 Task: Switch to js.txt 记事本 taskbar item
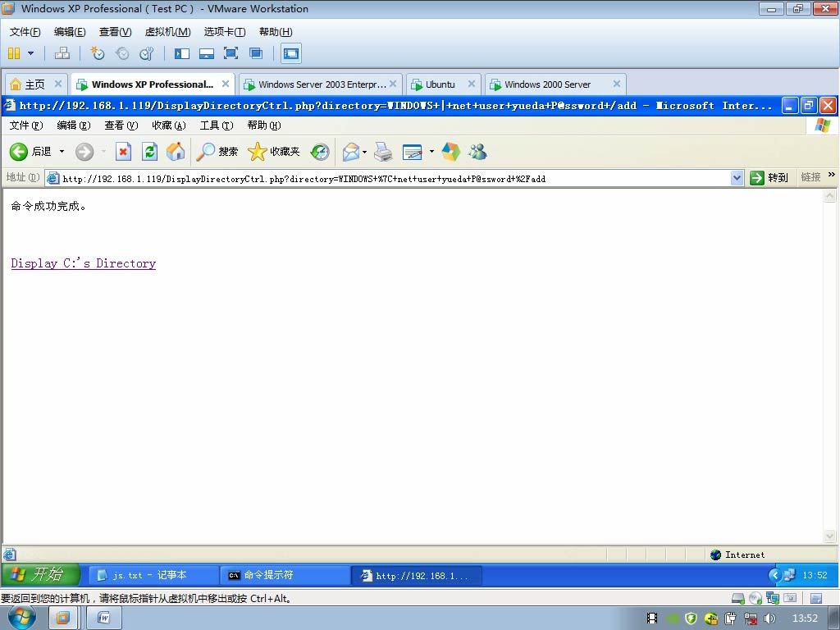[x=153, y=575]
